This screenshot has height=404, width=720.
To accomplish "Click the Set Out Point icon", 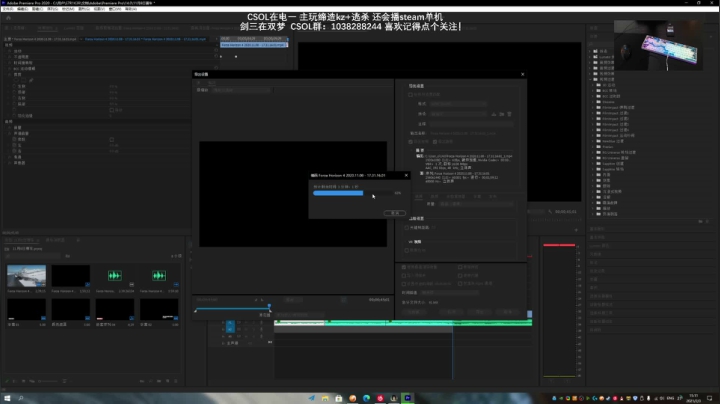I will point(262,300).
